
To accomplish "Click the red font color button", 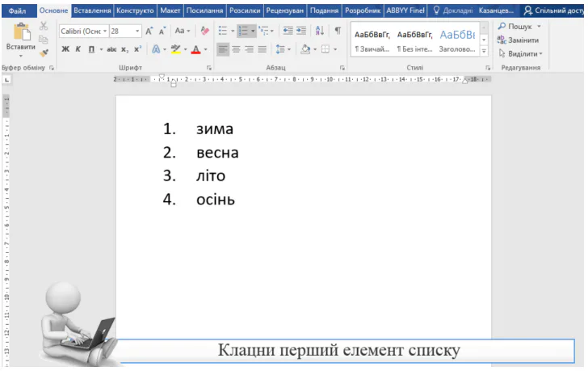I will pyautogui.click(x=195, y=49).
